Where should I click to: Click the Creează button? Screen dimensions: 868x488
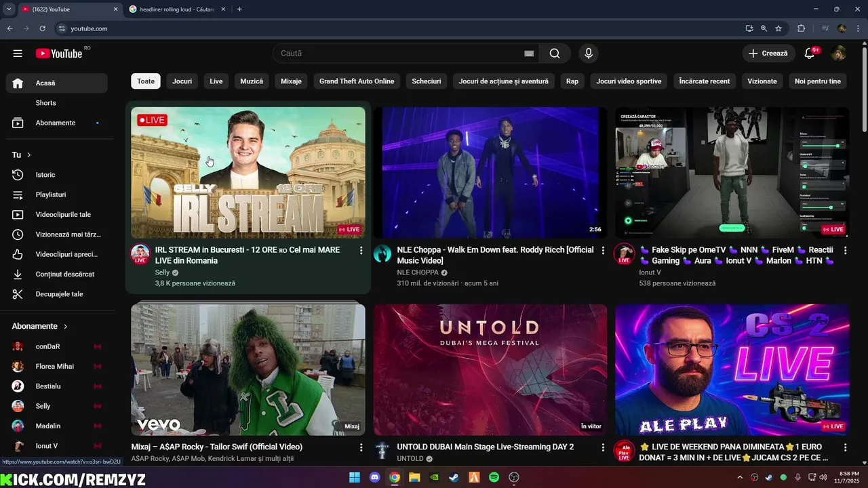point(768,54)
